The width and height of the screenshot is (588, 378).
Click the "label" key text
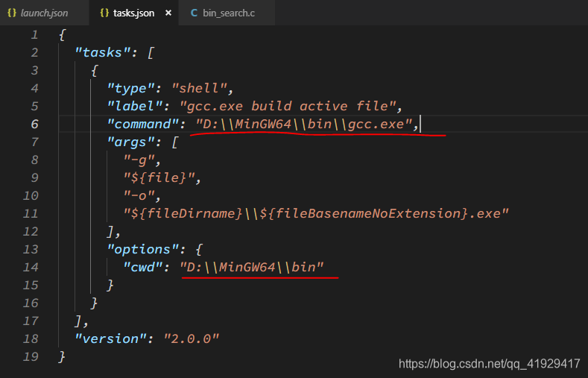[135, 106]
